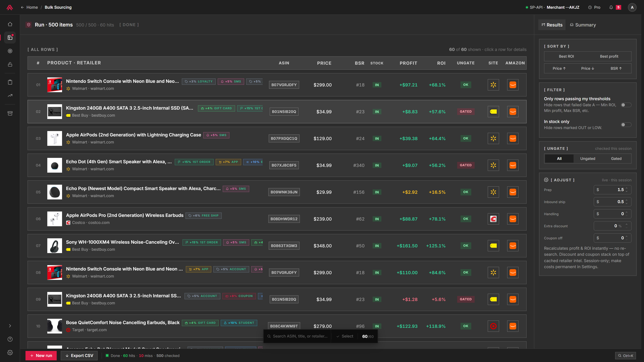Copy ASIN B07VGRJDFY in row 01
The image size is (644, 362).
(284, 85)
